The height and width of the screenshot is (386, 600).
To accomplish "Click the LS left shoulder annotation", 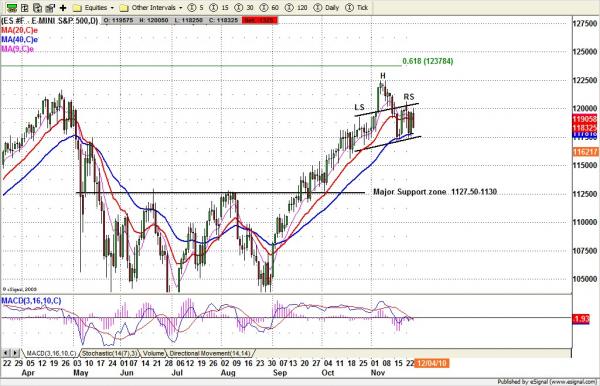I will pos(360,107).
